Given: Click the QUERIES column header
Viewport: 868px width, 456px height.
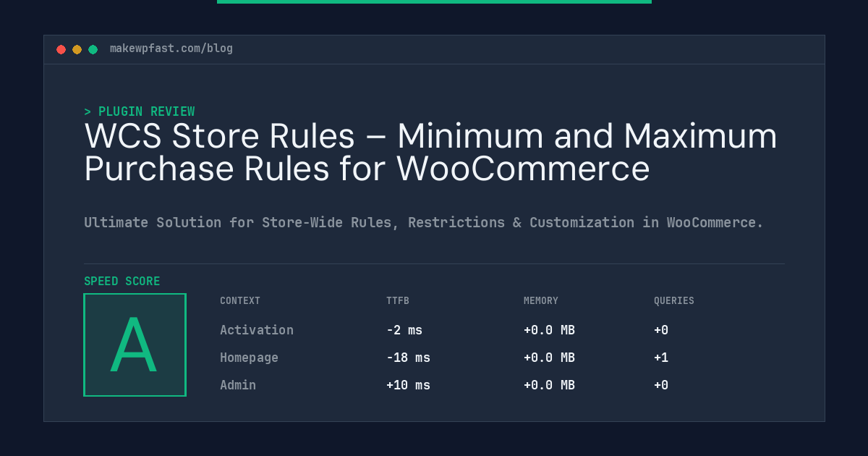Looking at the screenshot, I should (x=674, y=301).
